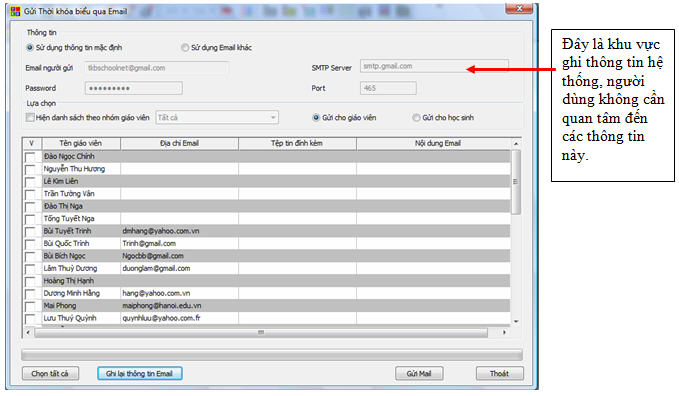Click the horizontal scrollbar left arrow

pyautogui.click(x=28, y=332)
